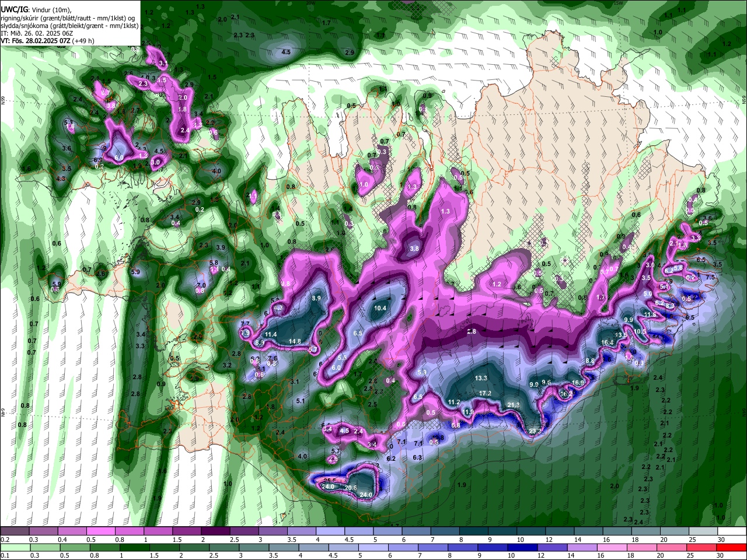Viewport: 747px width, 560px height.
Task: Click the '11.2' precipitation value on the map
Action: (454, 402)
